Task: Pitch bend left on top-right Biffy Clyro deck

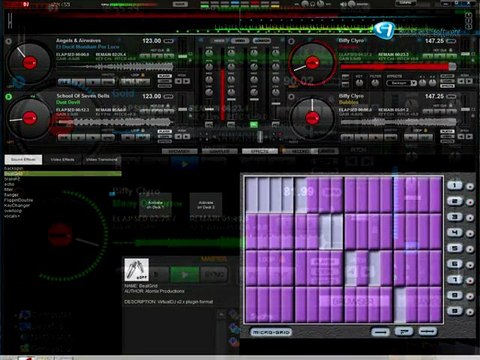Action: click(461, 81)
